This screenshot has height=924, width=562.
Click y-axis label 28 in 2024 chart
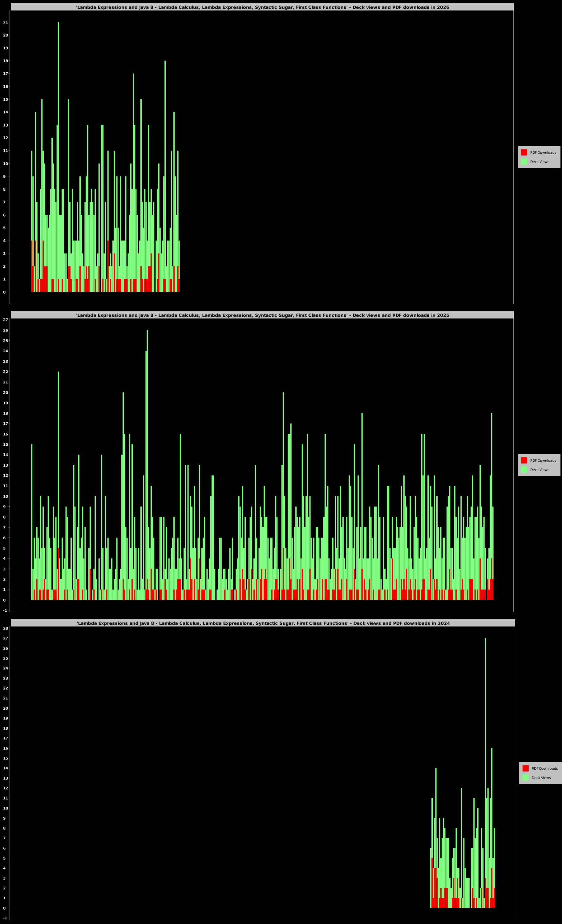click(5, 628)
